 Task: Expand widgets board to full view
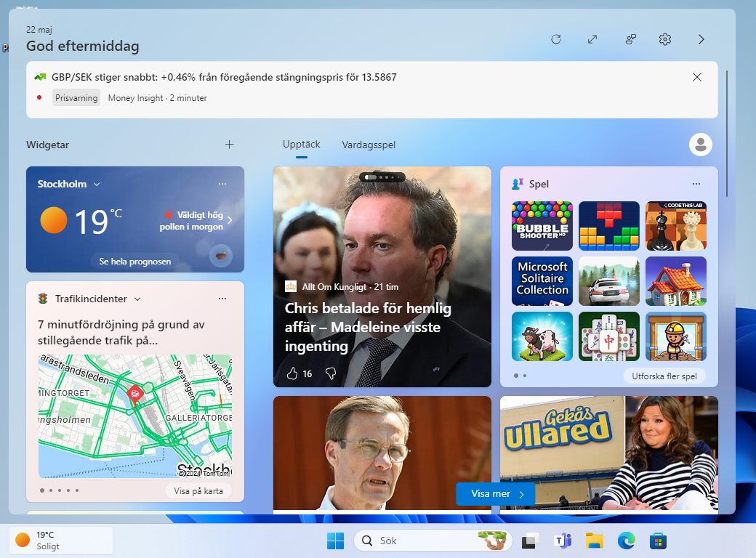(x=592, y=39)
